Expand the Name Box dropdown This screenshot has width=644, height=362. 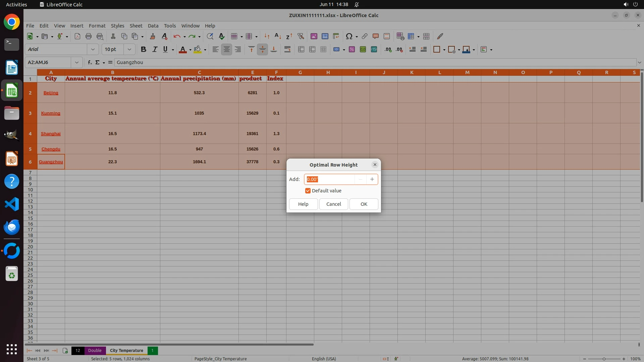point(77,62)
